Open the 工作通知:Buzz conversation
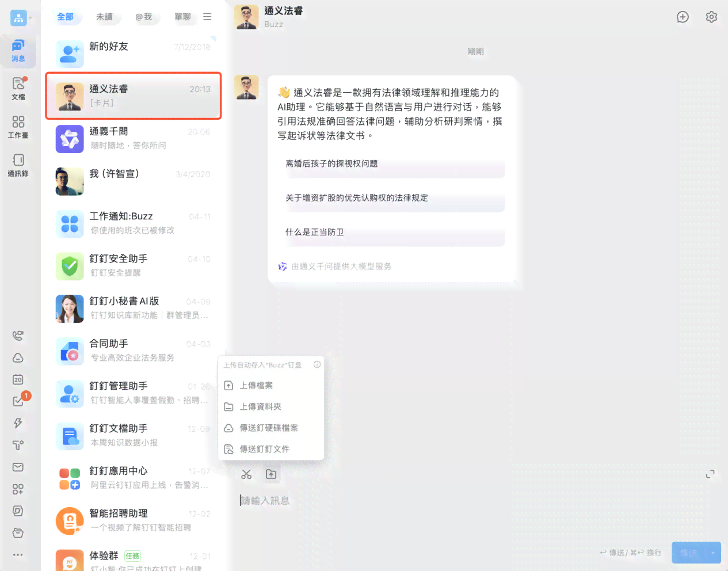Screen dimensions: 728x571 pos(134,223)
